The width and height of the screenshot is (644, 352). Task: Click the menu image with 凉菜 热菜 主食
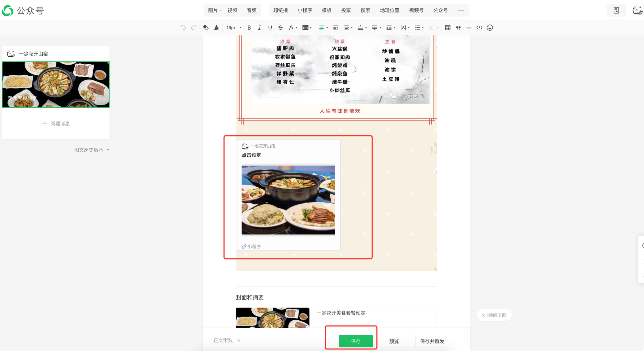pos(340,69)
